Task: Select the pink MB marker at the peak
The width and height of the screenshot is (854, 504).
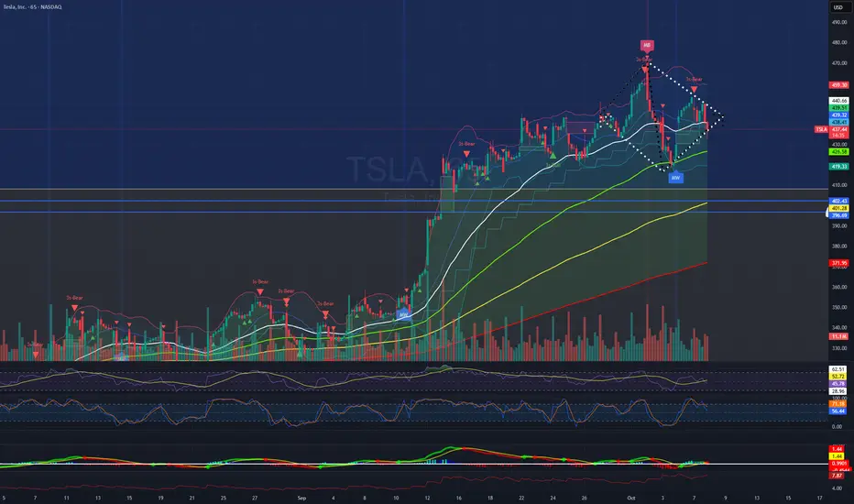Action: [647, 45]
